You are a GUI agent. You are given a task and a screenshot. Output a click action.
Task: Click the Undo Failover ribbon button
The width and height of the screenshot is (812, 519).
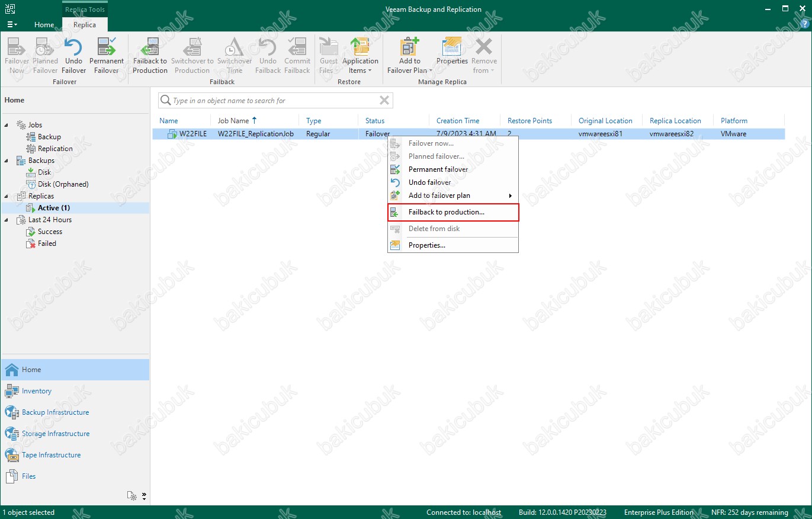[x=74, y=56]
